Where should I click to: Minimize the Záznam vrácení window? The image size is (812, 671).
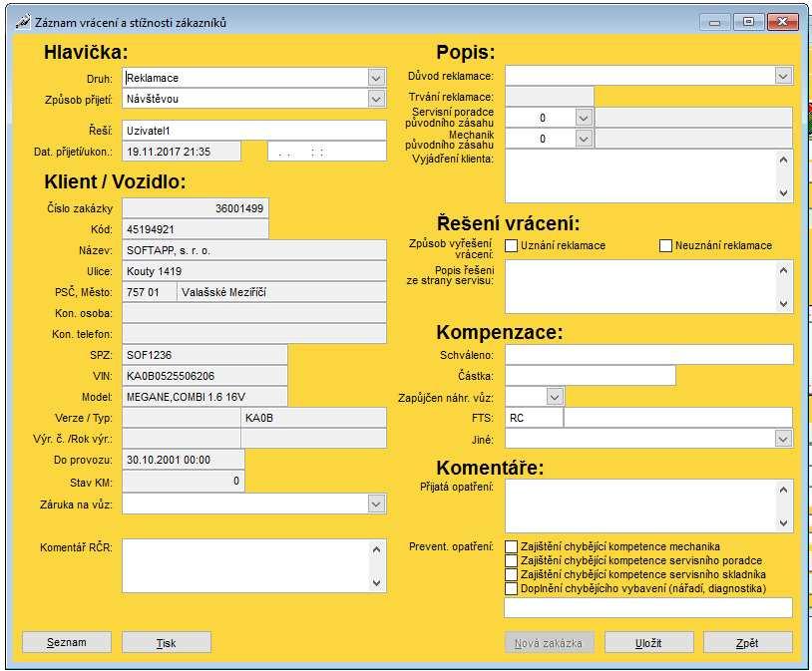pyautogui.click(x=714, y=22)
